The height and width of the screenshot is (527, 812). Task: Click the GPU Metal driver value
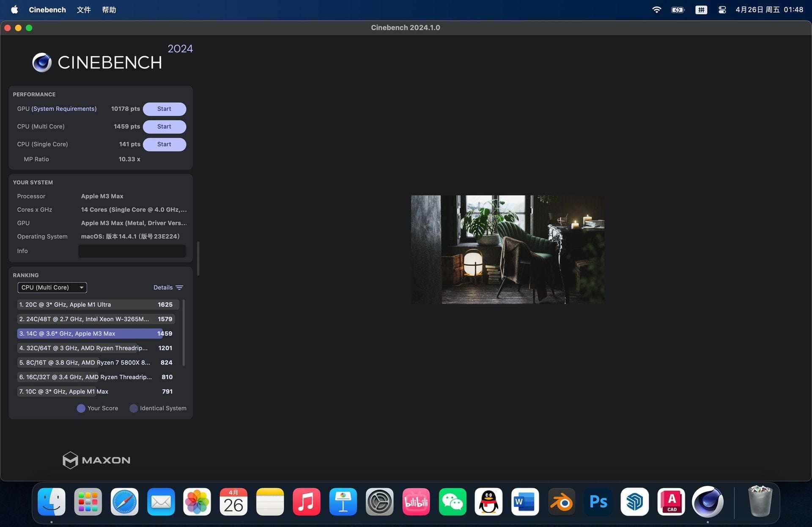pyautogui.click(x=134, y=223)
